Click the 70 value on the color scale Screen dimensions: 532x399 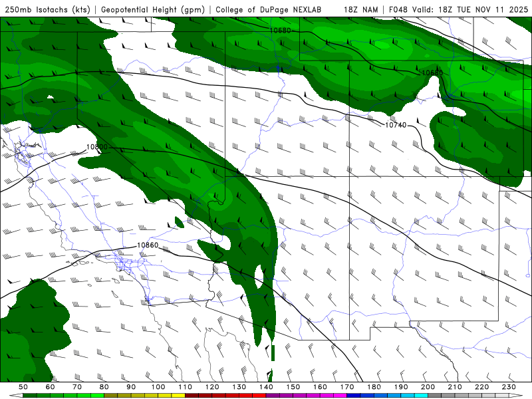pos(77,387)
